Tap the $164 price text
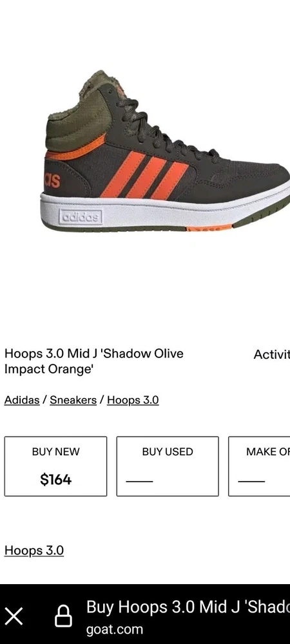Image resolution: width=290 pixels, height=644 pixels. coord(56,479)
